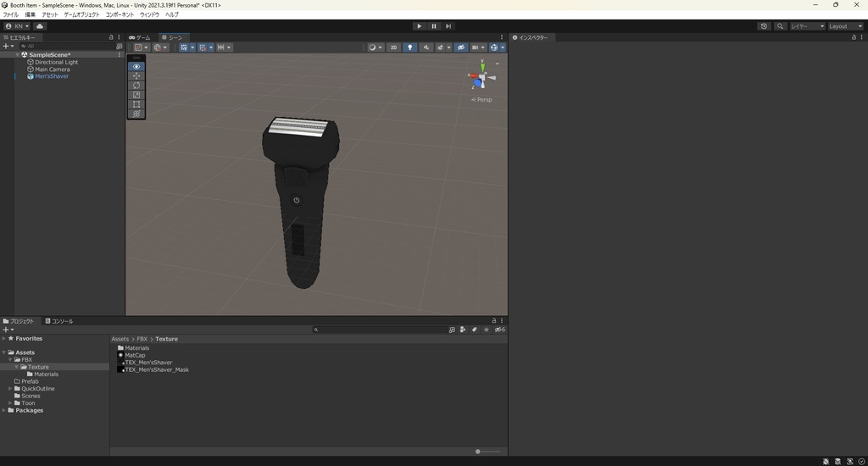868x466 pixels.
Task: Open the レイヤー layers dropdown
Action: point(807,26)
